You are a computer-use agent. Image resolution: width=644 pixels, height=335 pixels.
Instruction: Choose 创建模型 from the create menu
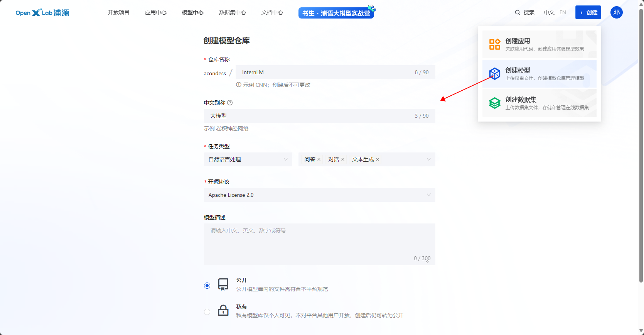539,74
